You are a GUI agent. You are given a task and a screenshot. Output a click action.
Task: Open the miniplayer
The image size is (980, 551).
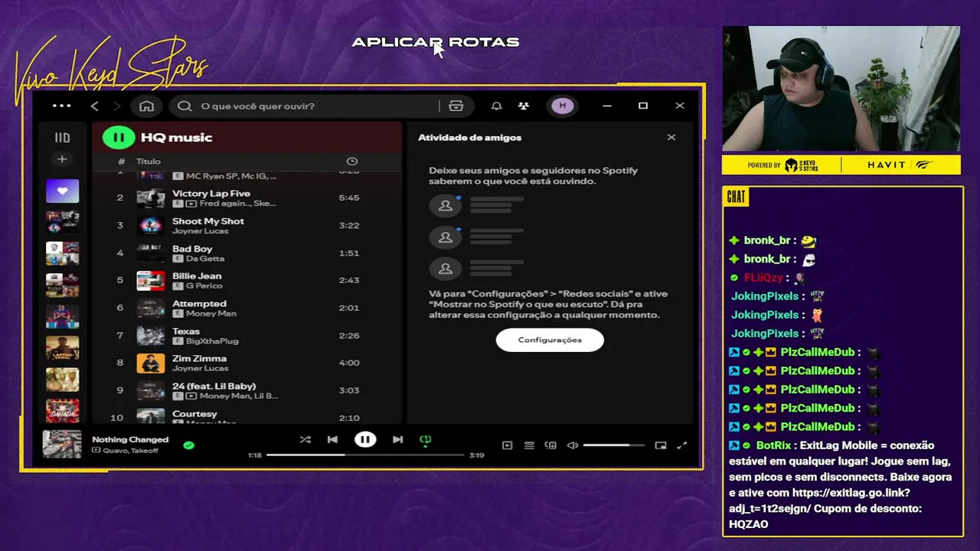click(x=661, y=445)
